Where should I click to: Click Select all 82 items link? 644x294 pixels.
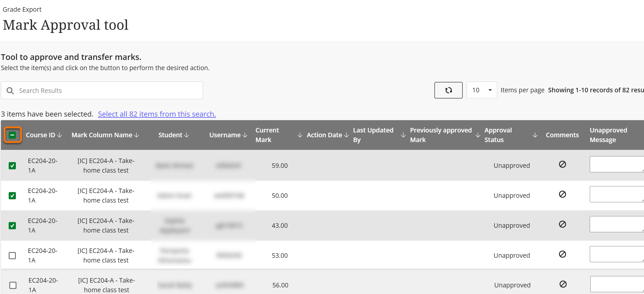tap(157, 114)
